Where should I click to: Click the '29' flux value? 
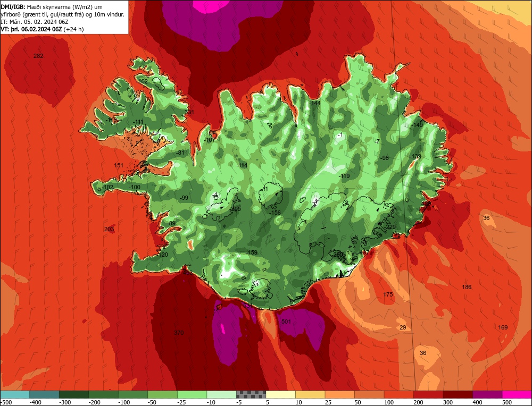[x=403, y=327]
